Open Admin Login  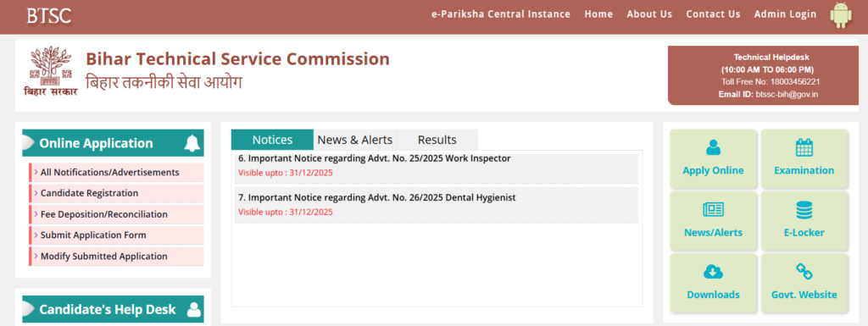coord(785,14)
